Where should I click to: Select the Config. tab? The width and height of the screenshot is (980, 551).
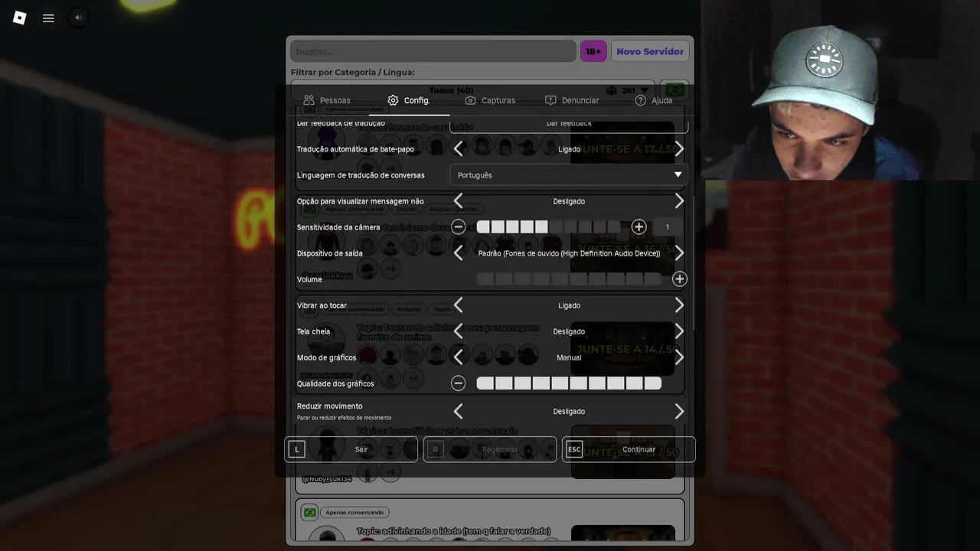tap(409, 100)
